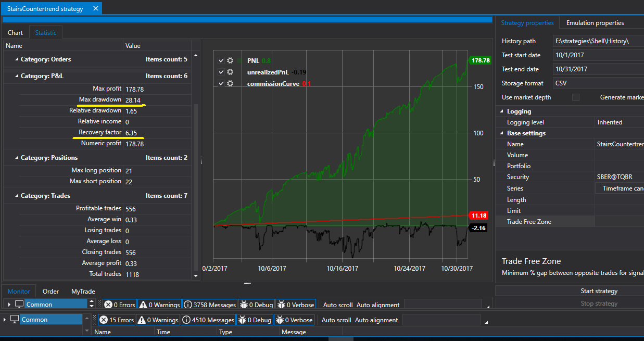Collapse the Category: Orders group
This screenshot has width=644, height=341.
(x=17, y=59)
